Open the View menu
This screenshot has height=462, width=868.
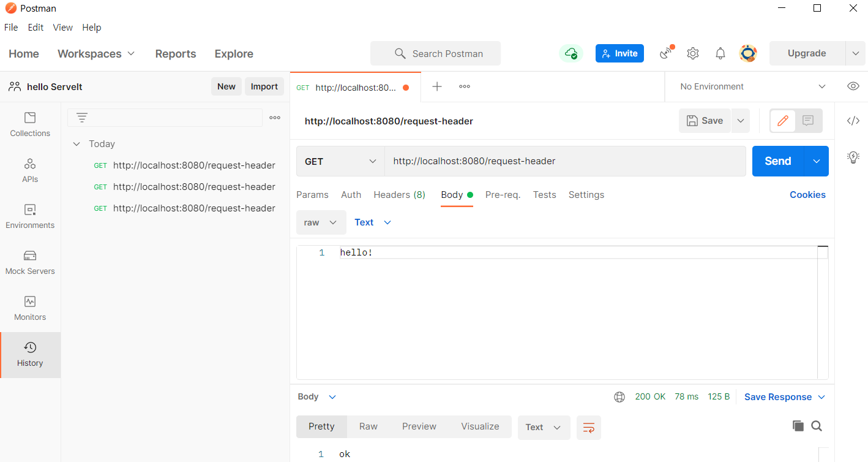[x=62, y=28]
